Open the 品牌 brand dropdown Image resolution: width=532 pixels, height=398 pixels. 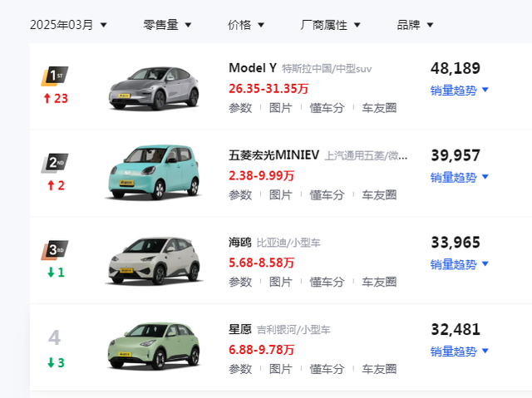(x=416, y=25)
